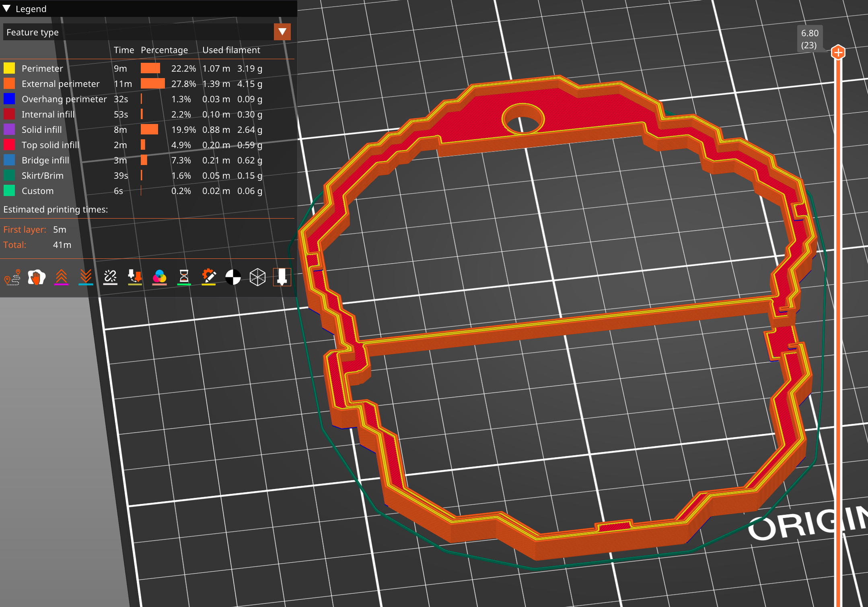Image resolution: width=868 pixels, height=607 pixels.
Task: Click the model's horizontal crossbar
Action: (x=567, y=326)
